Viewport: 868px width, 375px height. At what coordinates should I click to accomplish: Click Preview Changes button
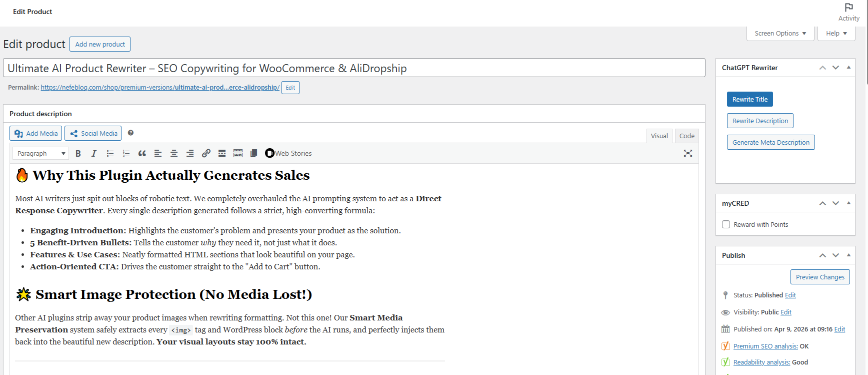click(x=820, y=277)
